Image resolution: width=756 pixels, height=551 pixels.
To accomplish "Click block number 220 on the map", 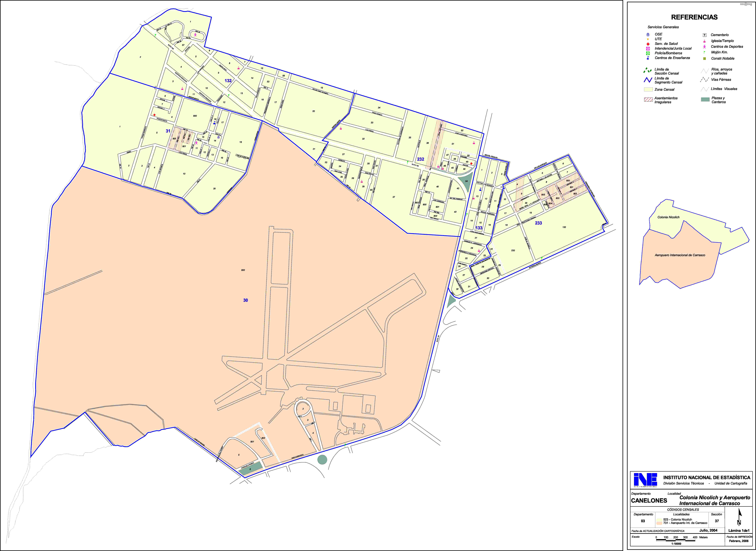I will click(x=513, y=251).
